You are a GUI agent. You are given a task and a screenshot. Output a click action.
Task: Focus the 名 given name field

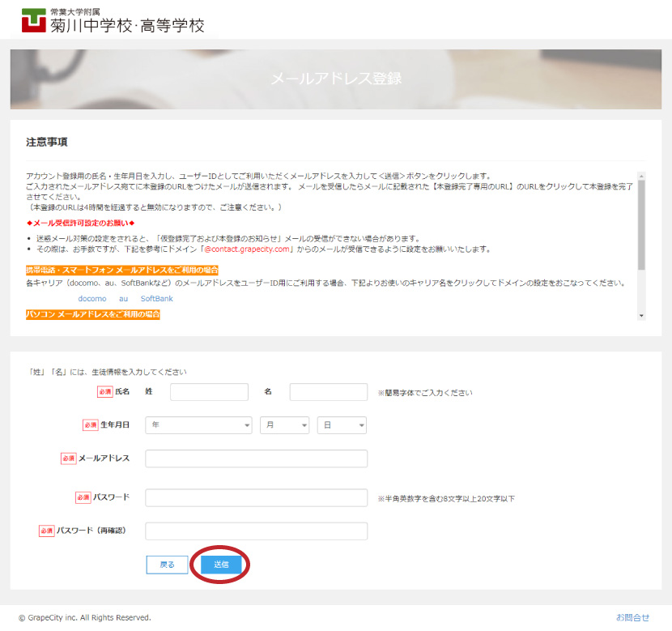[x=329, y=392]
